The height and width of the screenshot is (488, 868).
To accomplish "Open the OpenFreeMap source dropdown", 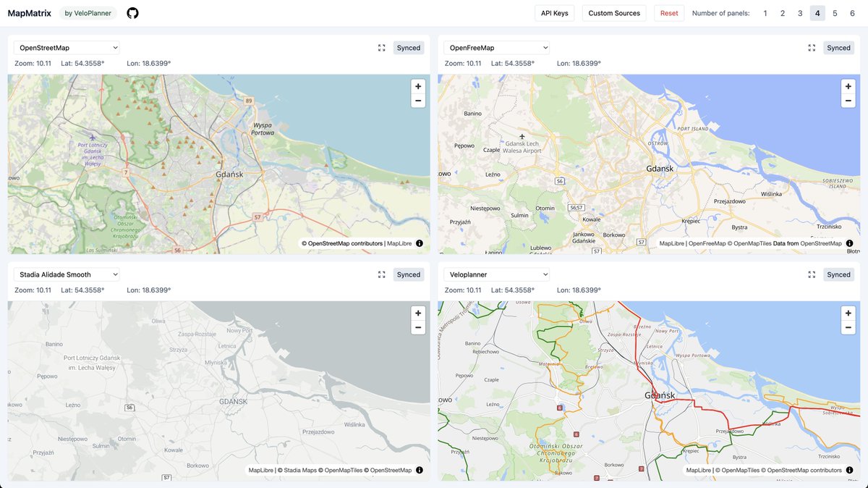I will pos(496,48).
